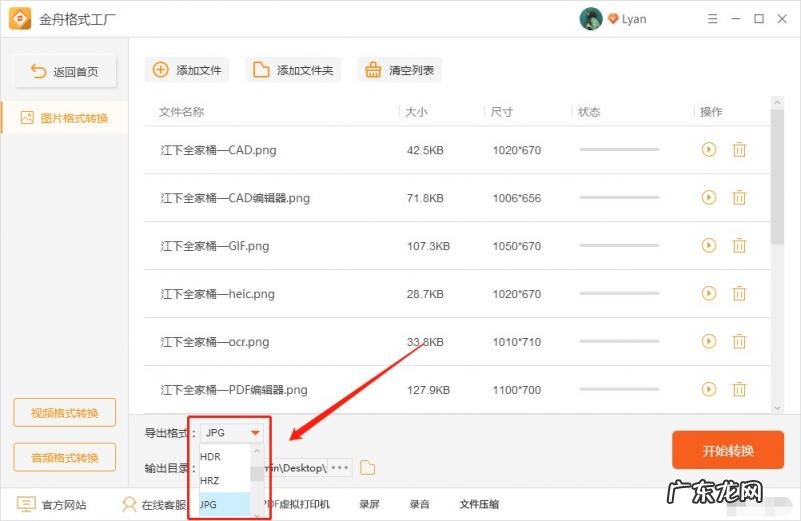Click progress bar of GIF.png row
This screenshot has width=801, height=521.
click(x=619, y=246)
